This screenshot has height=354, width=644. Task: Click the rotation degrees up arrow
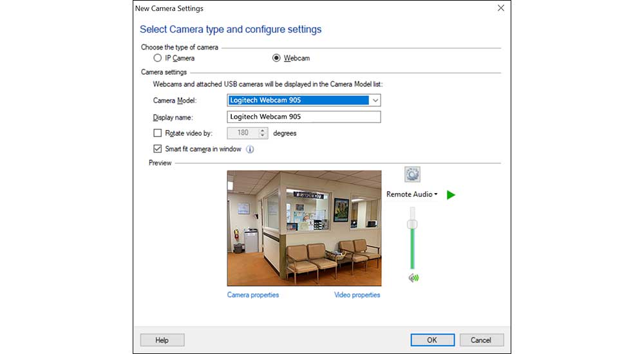click(x=263, y=131)
